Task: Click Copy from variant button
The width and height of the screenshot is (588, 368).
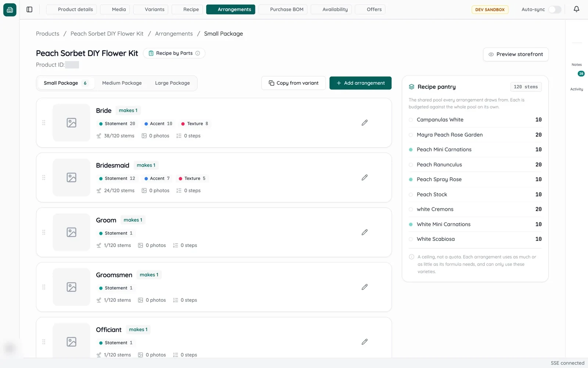Action: pyautogui.click(x=293, y=83)
